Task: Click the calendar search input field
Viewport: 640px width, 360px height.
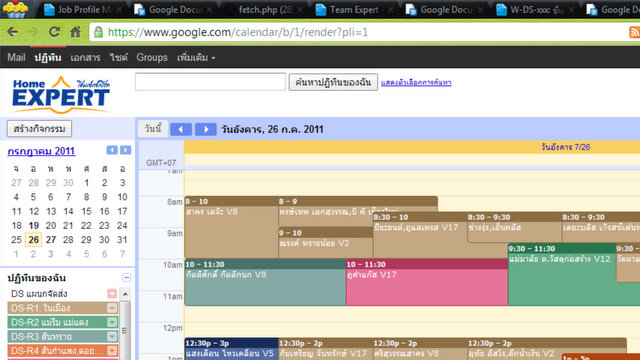Action: click(x=210, y=82)
